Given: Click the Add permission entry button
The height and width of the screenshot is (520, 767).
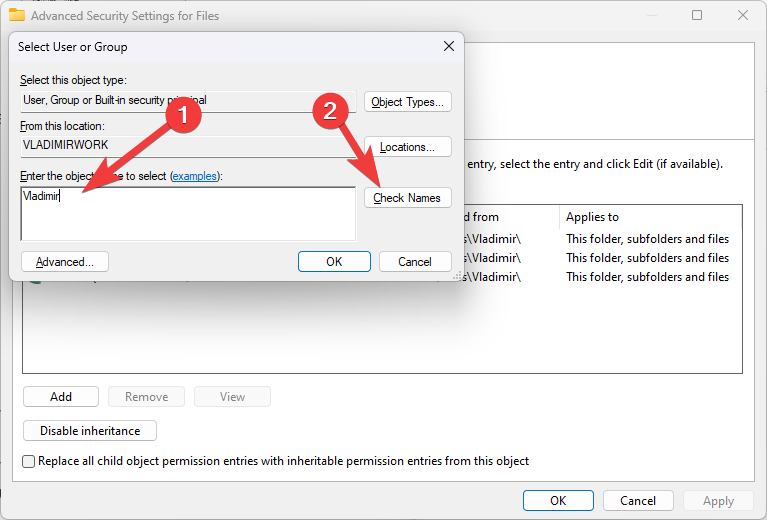Looking at the screenshot, I should 61,397.
